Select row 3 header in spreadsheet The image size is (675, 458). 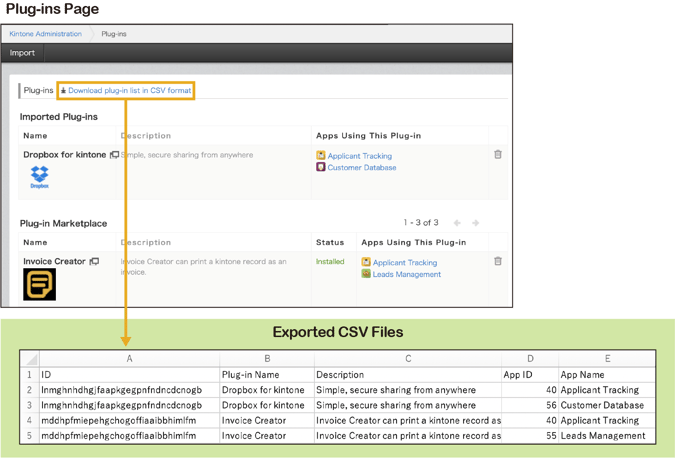click(x=30, y=405)
